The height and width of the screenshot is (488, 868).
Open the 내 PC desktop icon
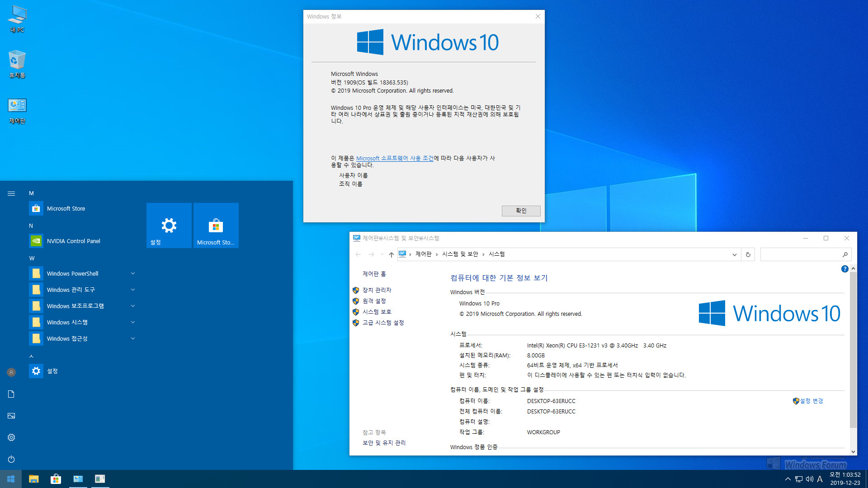tap(17, 19)
